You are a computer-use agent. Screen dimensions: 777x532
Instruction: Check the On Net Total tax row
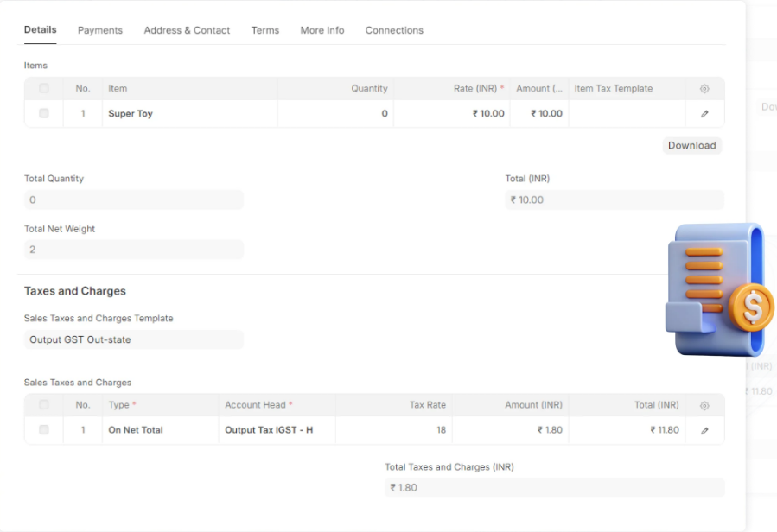44,429
